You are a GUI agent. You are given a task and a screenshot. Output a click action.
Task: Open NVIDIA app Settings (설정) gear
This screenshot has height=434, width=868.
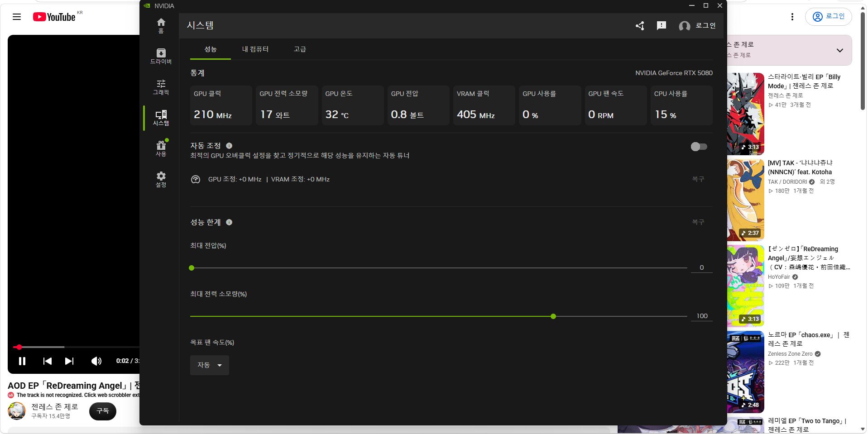point(161,179)
